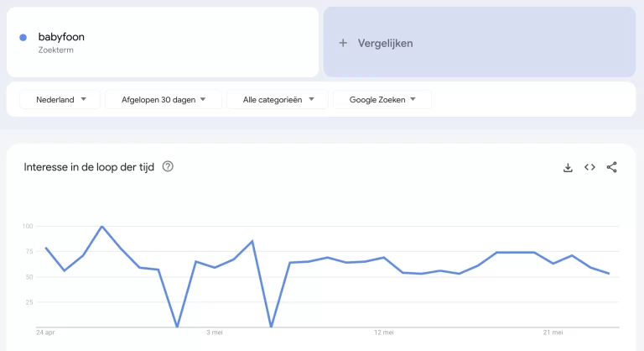Click the blue dot next to babyfoon
644x351 pixels.
23,38
